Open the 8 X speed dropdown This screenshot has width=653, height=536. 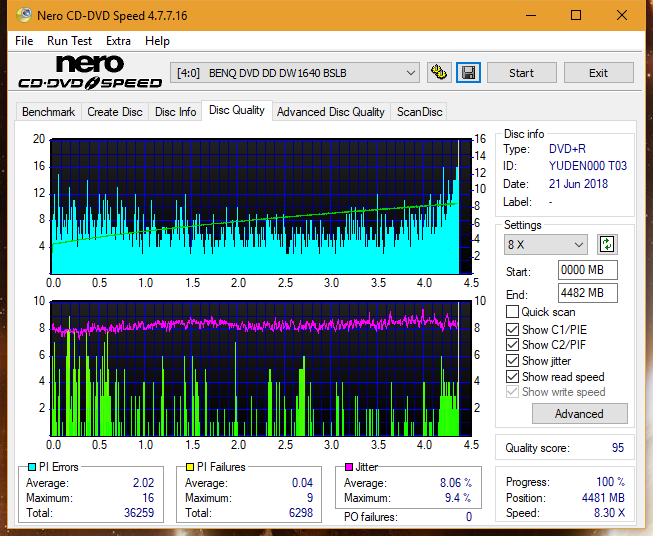pos(546,244)
